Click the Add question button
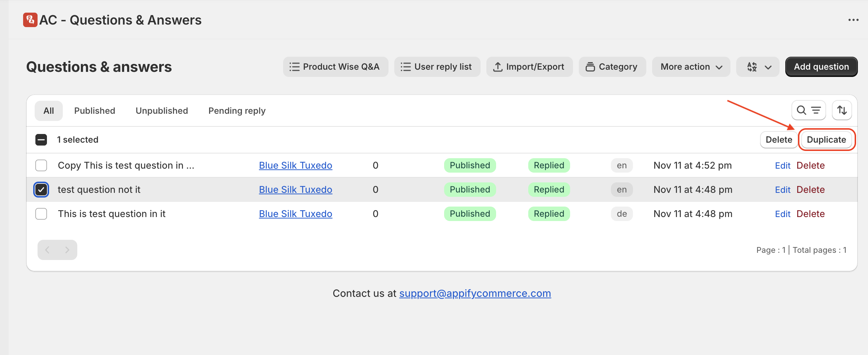The image size is (868, 355). [x=821, y=67]
